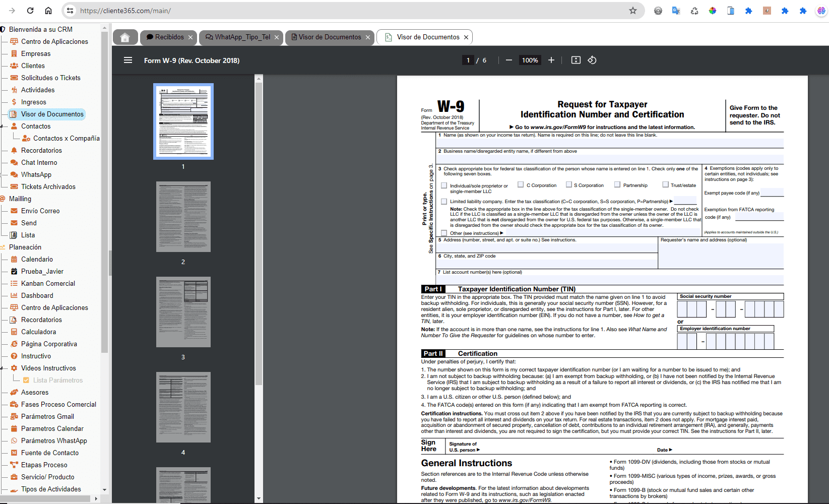Click the Instructivo question mark icon
Viewport: 829px width, 504px height.
tap(14, 356)
